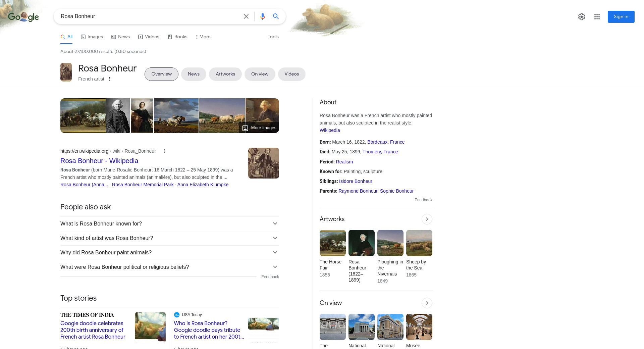Open the More search filters dropdown

[x=203, y=37]
